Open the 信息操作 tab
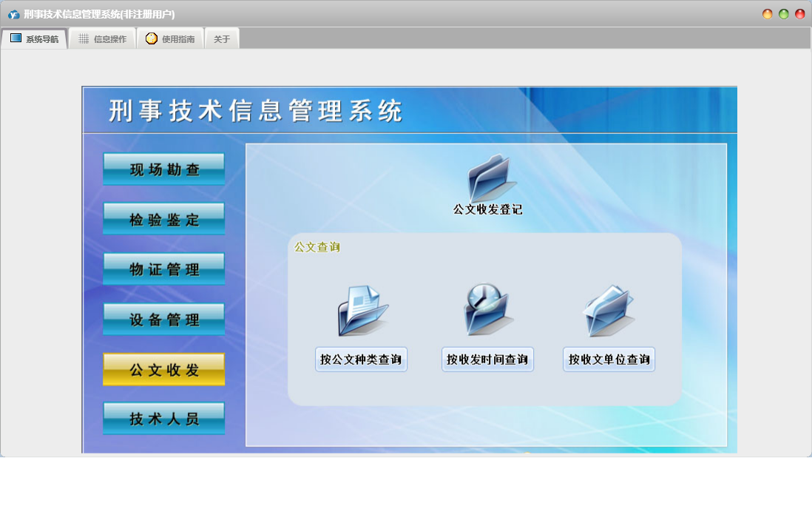 coord(103,39)
